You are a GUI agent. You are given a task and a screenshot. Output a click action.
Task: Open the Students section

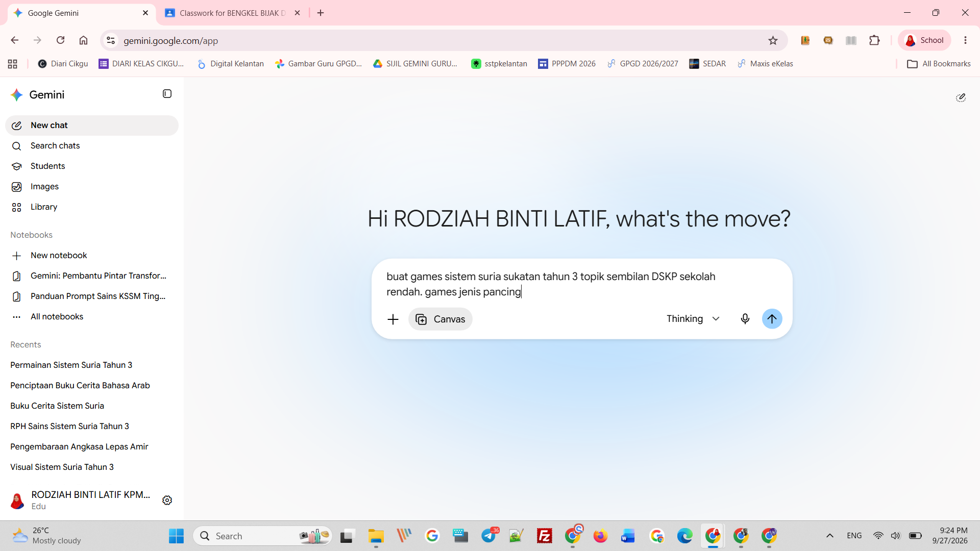pos(92,166)
